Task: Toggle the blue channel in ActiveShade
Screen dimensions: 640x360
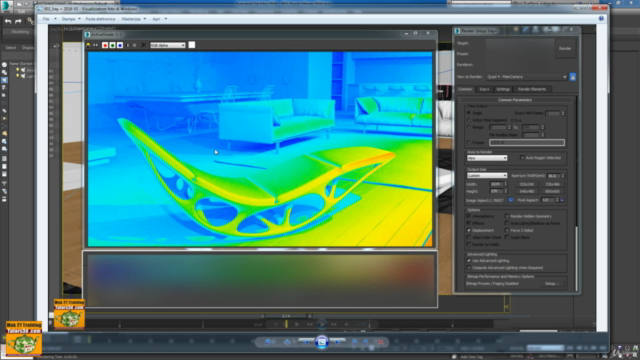Action: (120, 45)
